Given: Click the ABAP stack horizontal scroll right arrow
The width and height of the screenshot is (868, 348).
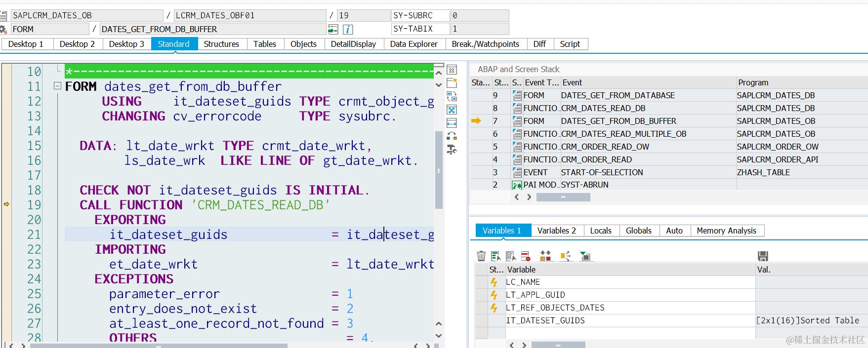Looking at the screenshot, I should click(529, 197).
